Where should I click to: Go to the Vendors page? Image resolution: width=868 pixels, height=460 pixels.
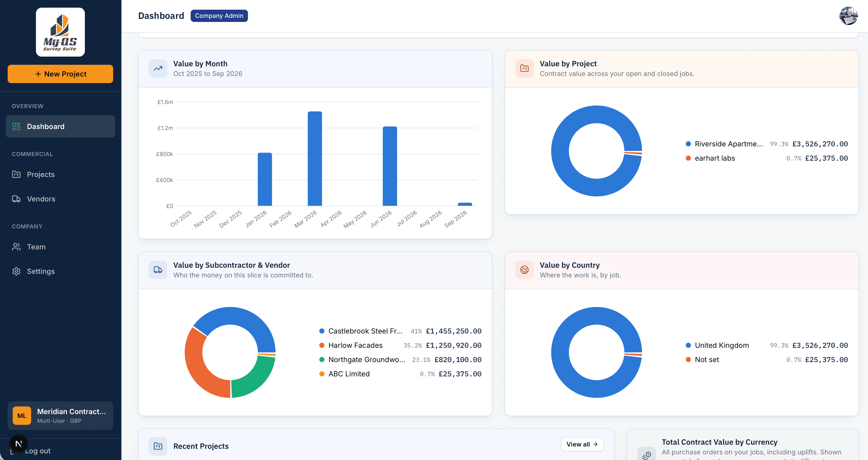60,199
